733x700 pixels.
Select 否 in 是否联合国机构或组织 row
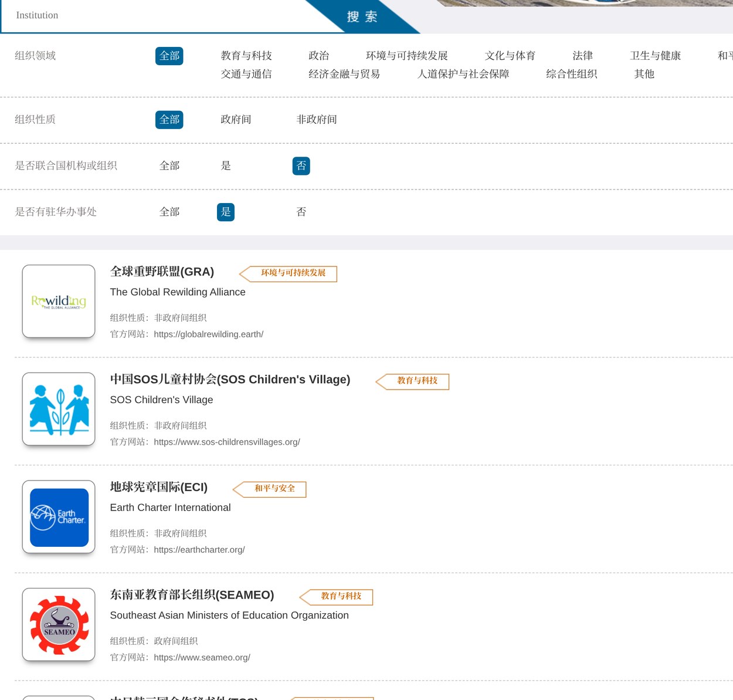pos(301,166)
